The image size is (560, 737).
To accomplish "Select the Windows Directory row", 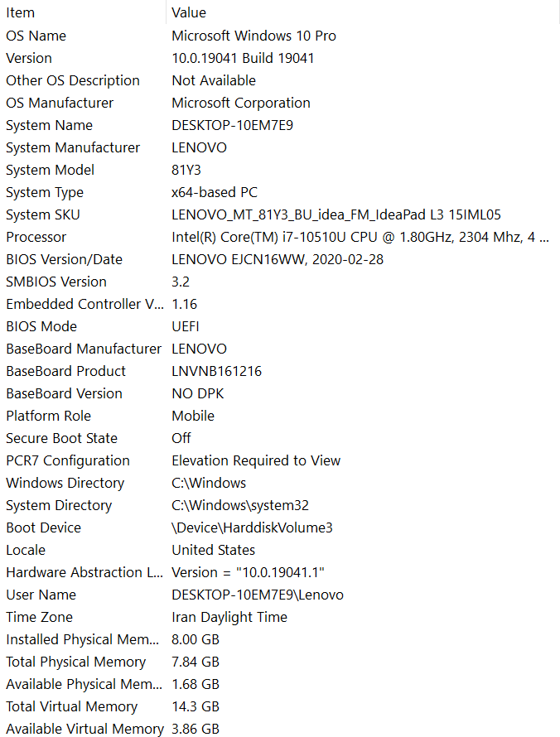I will tap(280, 483).
